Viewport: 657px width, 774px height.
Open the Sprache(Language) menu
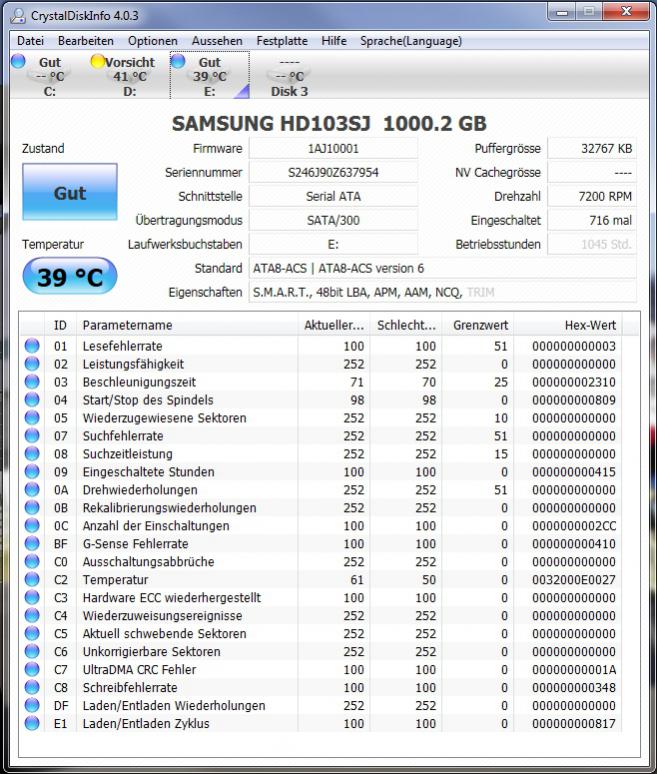411,41
